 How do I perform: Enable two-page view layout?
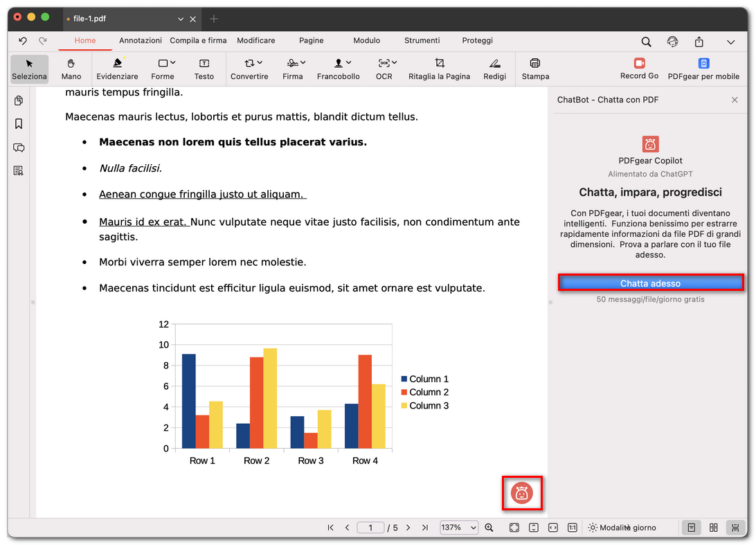[713, 527]
